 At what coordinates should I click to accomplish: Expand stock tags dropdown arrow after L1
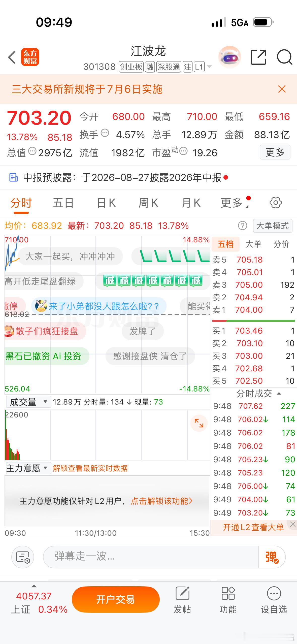click(x=209, y=67)
